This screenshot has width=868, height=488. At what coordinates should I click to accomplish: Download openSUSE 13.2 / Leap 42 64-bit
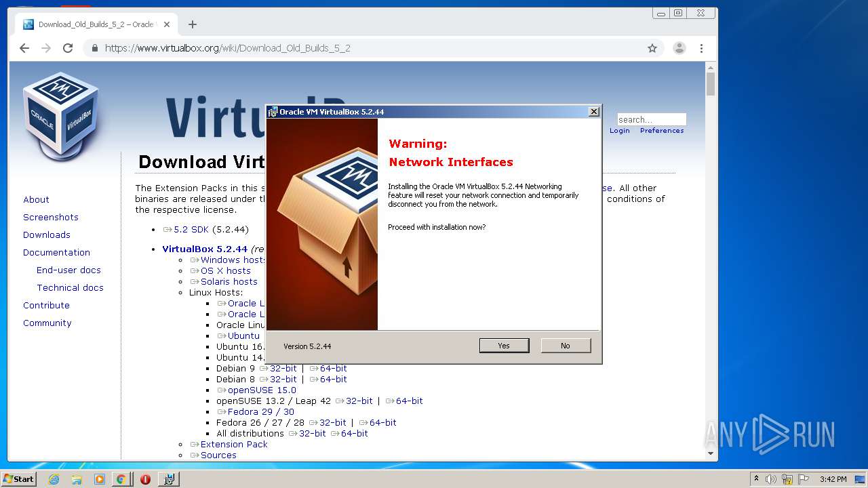[404, 401]
